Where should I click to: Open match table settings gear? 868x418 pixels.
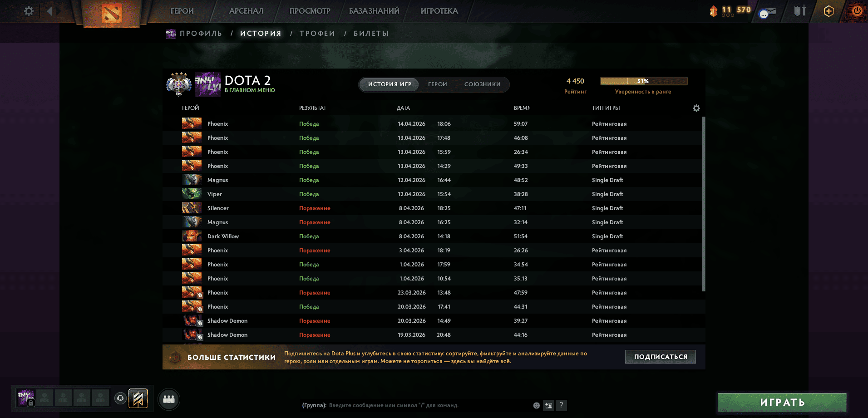coord(696,108)
